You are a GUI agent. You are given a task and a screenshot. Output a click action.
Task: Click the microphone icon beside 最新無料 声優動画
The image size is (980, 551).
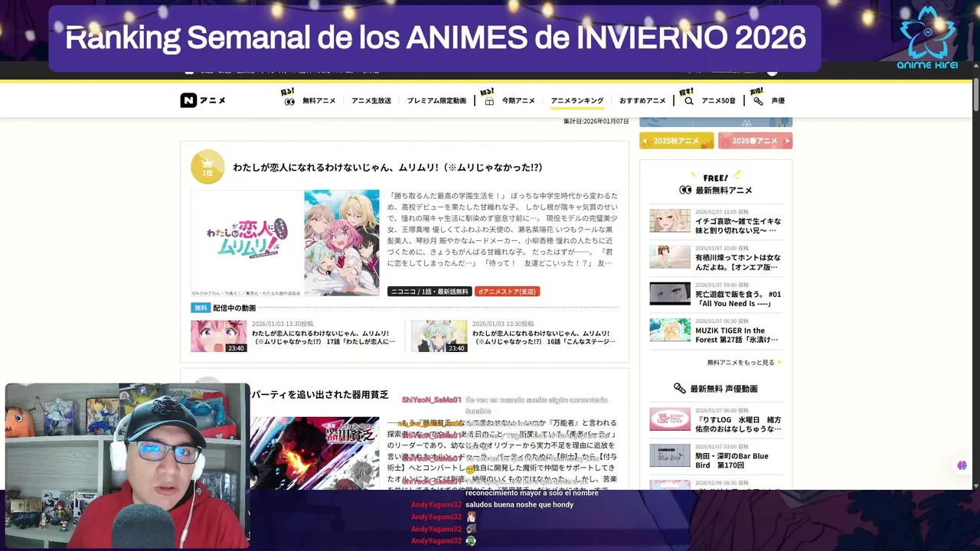pos(679,389)
